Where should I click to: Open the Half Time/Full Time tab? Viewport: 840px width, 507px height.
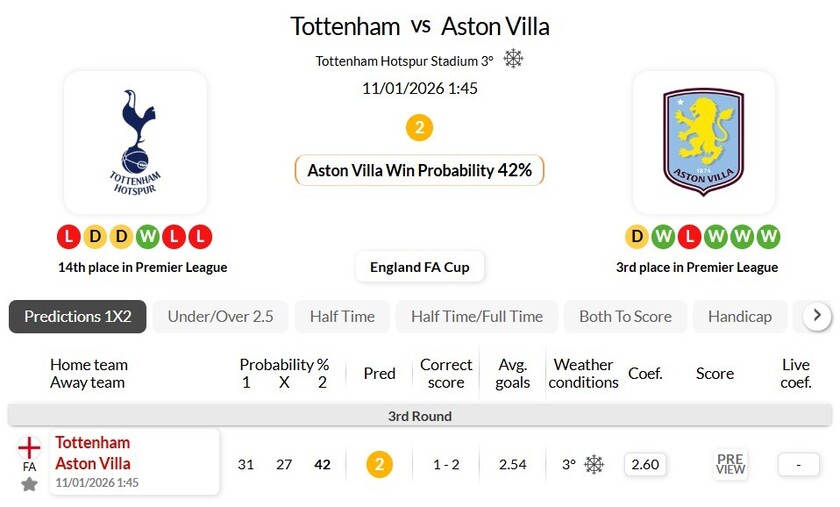(x=475, y=316)
